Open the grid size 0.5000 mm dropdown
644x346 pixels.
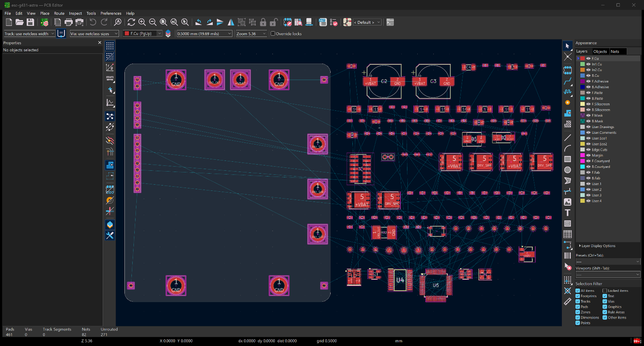[204, 34]
